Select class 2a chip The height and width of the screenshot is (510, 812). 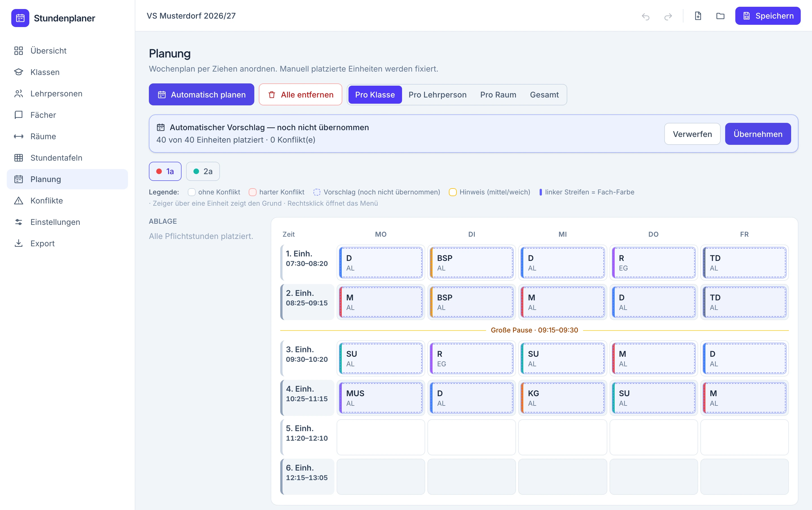pos(203,171)
